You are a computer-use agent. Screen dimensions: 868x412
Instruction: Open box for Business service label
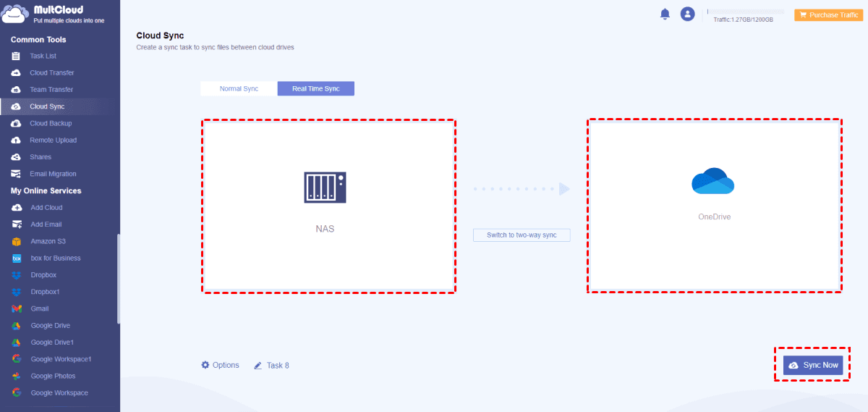coord(56,258)
